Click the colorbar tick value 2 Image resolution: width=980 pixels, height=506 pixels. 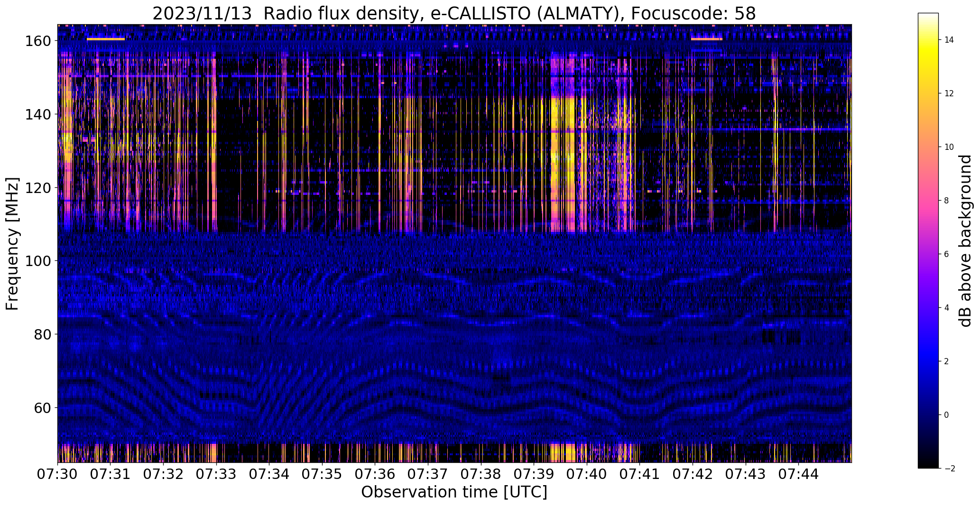pos(947,361)
